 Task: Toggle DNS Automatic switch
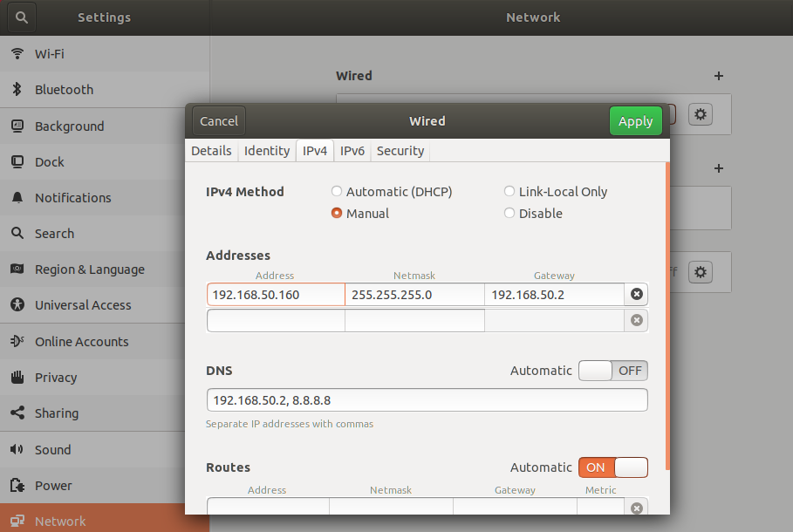[x=613, y=371]
